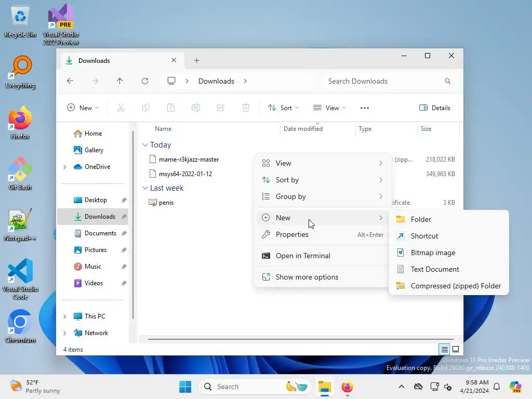Screen dimensions: 532x399
Task: Refresh the Downloads folder
Action: pyautogui.click(x=145, y=81)
